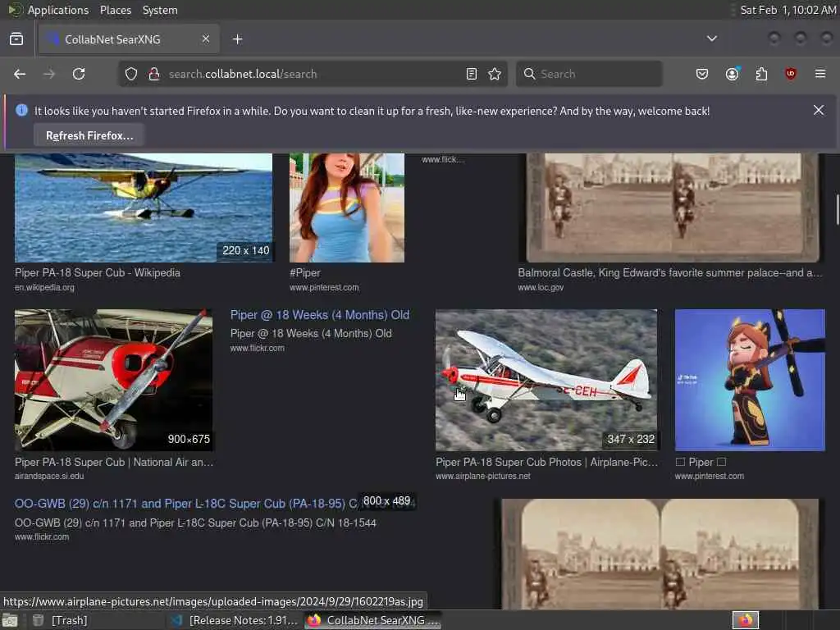Bookmark this page with the star icon
This screenshot has width=840, height=630.
pyautogui.click(x=495, y=74)
